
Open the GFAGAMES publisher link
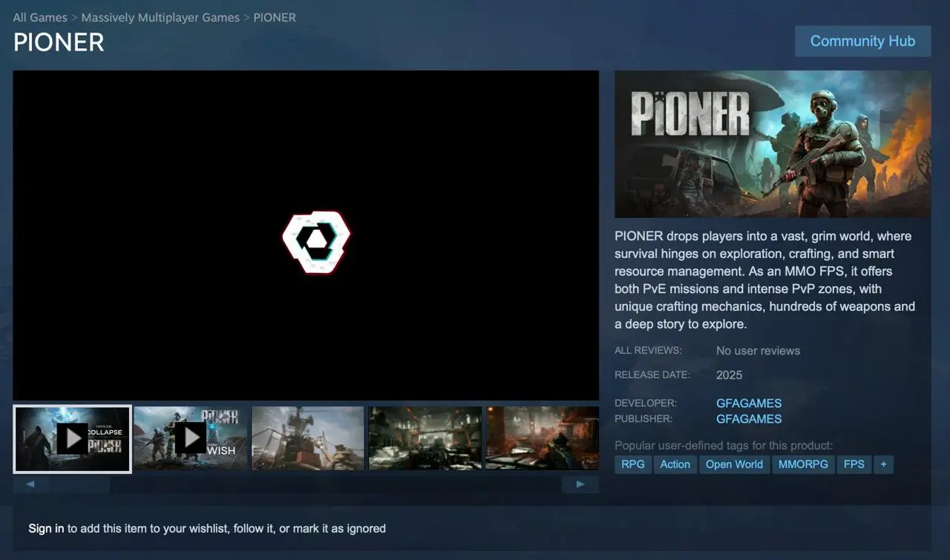(749, 418)
